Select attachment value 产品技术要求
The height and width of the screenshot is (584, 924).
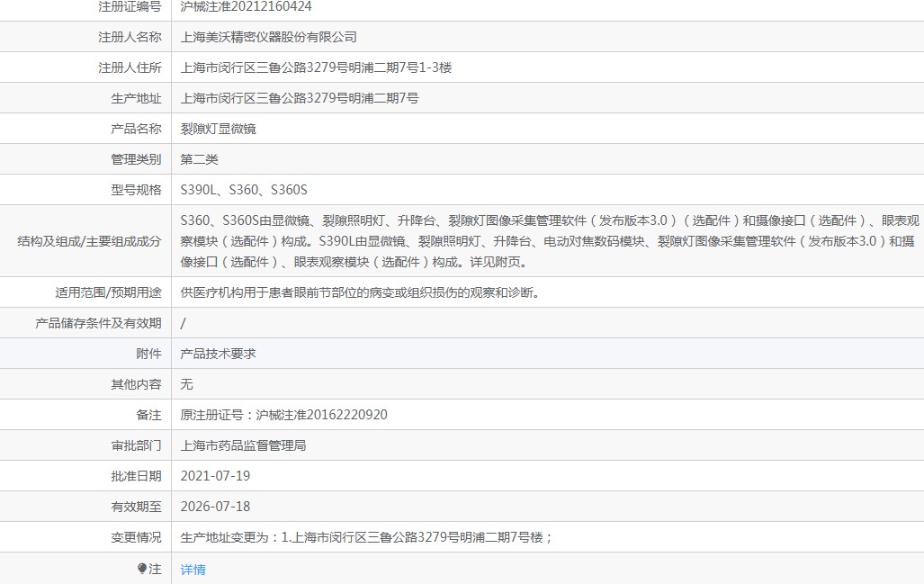(218, 354)
